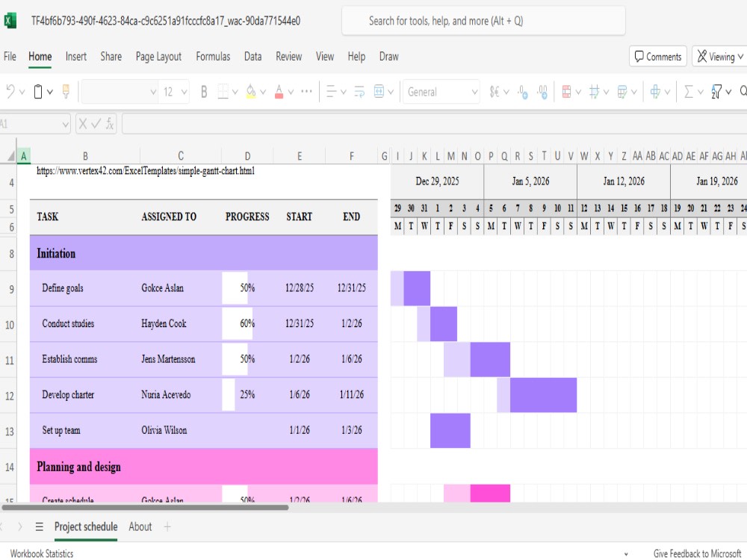Select column B header
This screenshot has height=560, width=747.
(x=85, y=156)
